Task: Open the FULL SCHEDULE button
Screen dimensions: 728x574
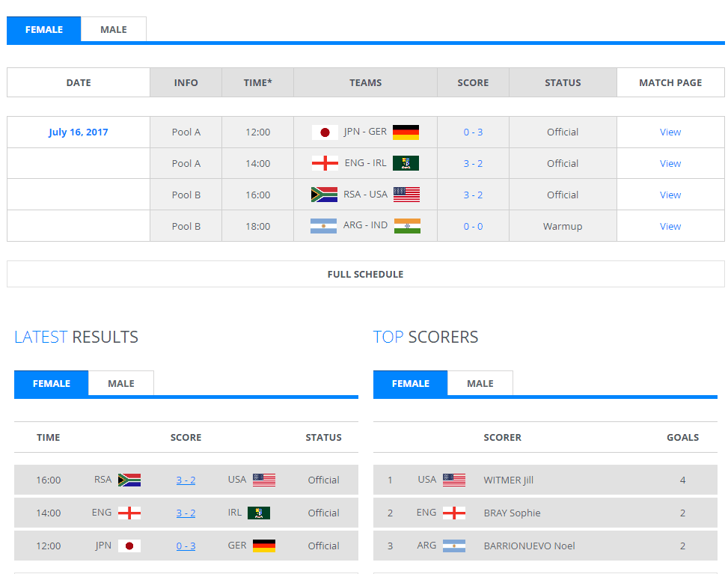Action: point(365,274)
